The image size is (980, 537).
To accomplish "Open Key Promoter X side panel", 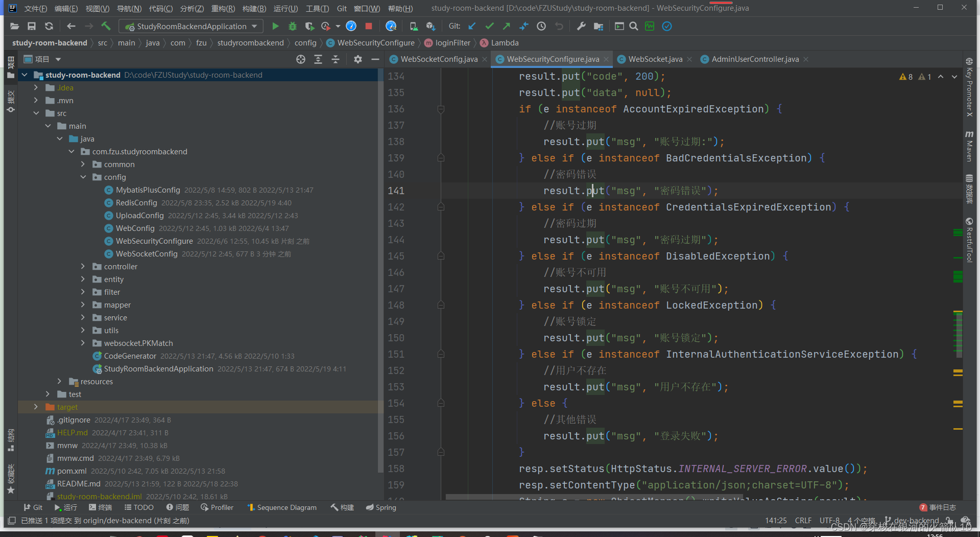I will (969, 87).
